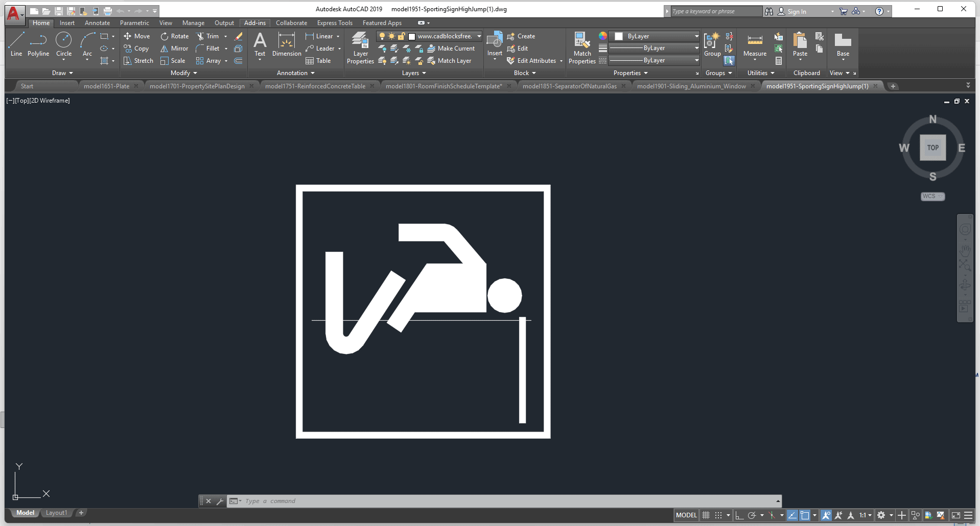Select the Line drawing tool

(16, 44)
